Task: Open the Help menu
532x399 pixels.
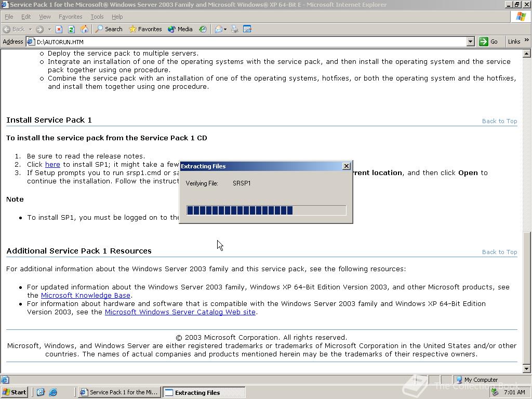Action: pyautogui.click(x=117, y=17)
